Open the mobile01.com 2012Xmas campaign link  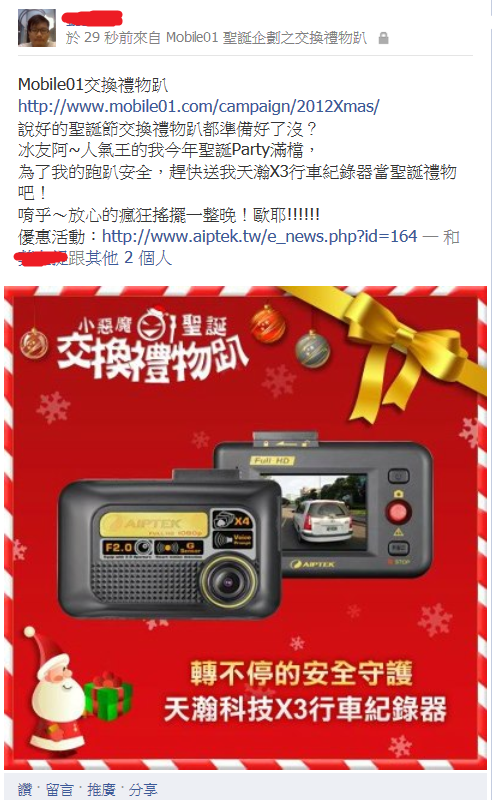(199, 106)
